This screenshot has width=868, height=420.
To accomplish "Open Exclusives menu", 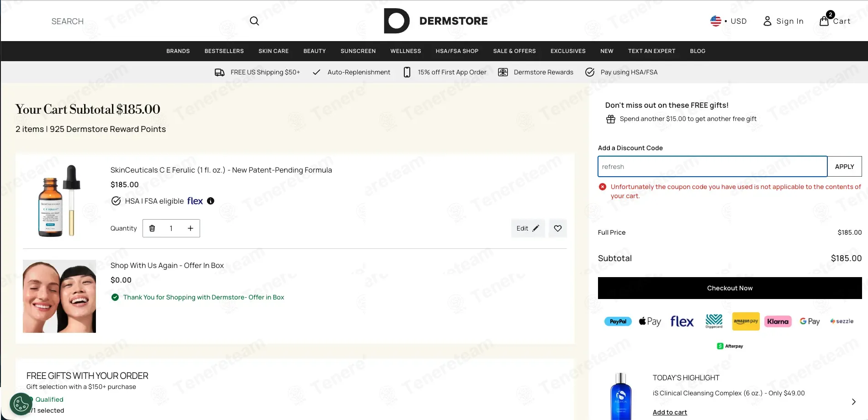I will (568, 51).
